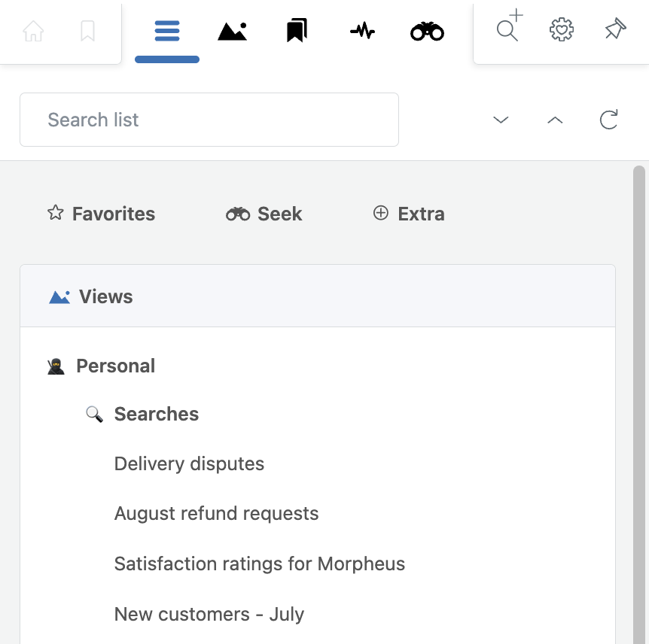The width and height of the screenshot is (649, 644).
Task: Collapse the Views panel header
Action: pyautogui.click(x=318, y=296)
